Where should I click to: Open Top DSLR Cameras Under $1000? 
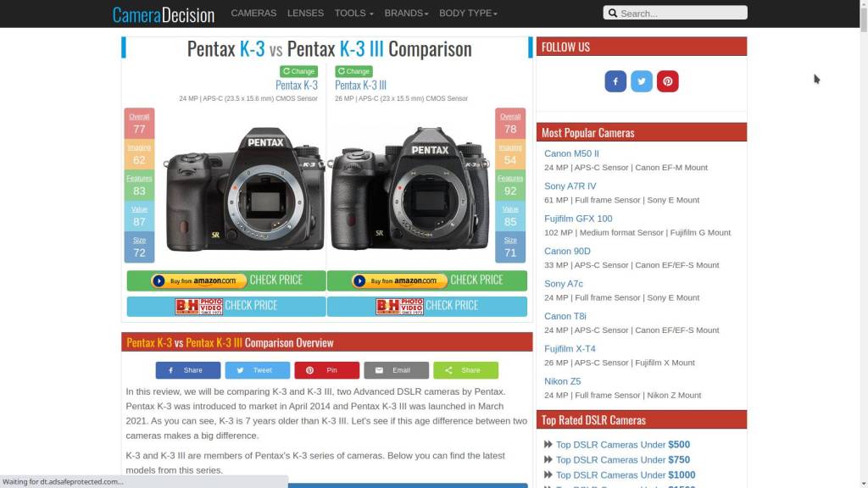click(x=626, y=475)
